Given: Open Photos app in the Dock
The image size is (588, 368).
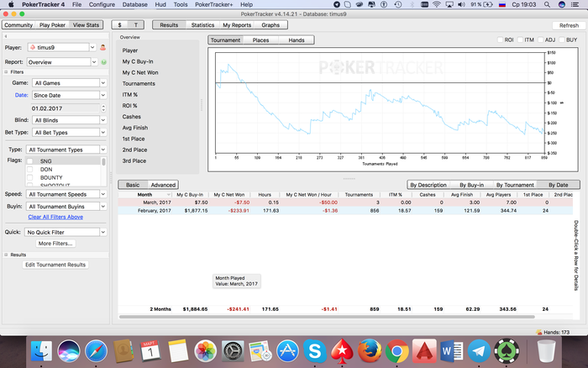Looking at the screenshot, I should point(205,351).
